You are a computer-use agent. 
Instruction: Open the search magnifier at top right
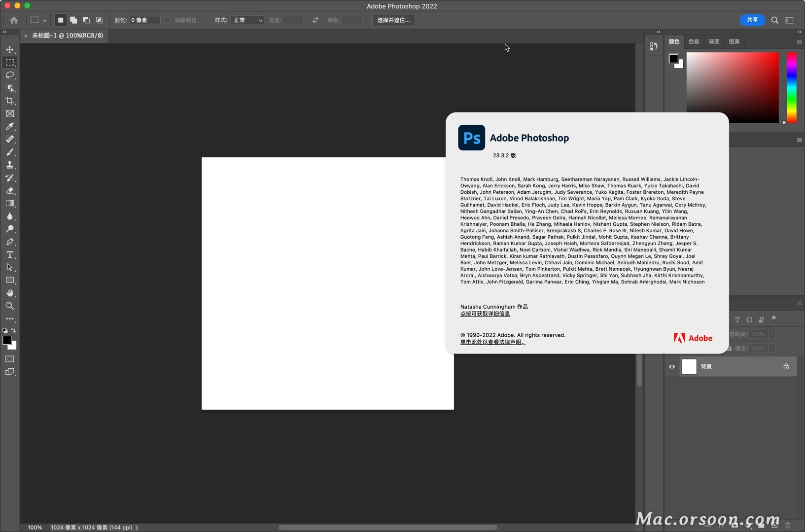pyautogui.click(x=775, y=20)
